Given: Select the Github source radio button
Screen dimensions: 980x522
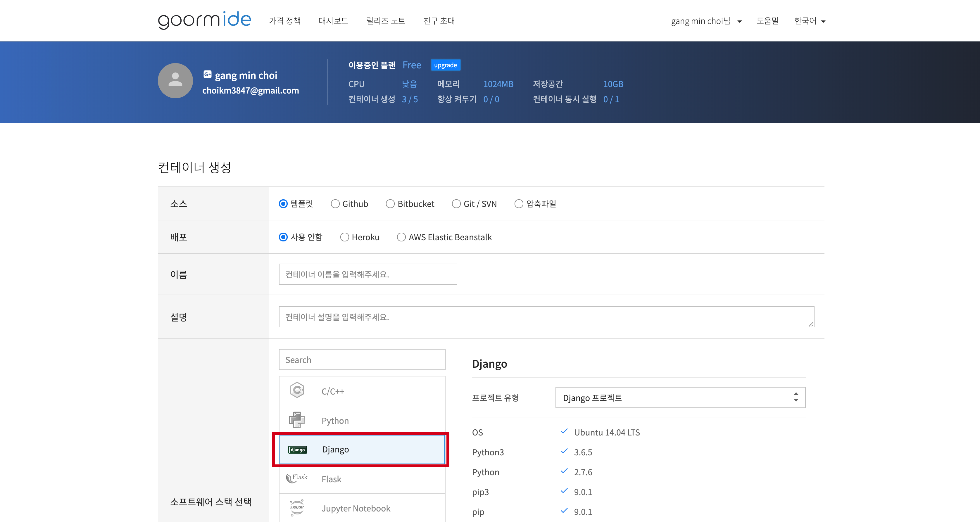Looking at the screenshot, I should click(x=335, y=204).
